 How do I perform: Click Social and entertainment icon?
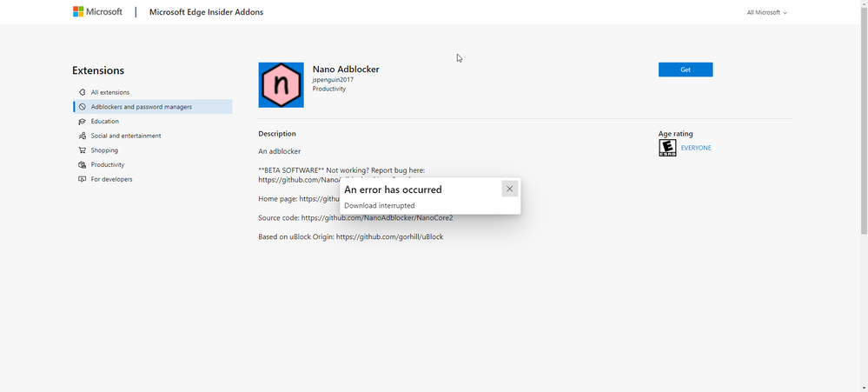[x=82, y=136]
